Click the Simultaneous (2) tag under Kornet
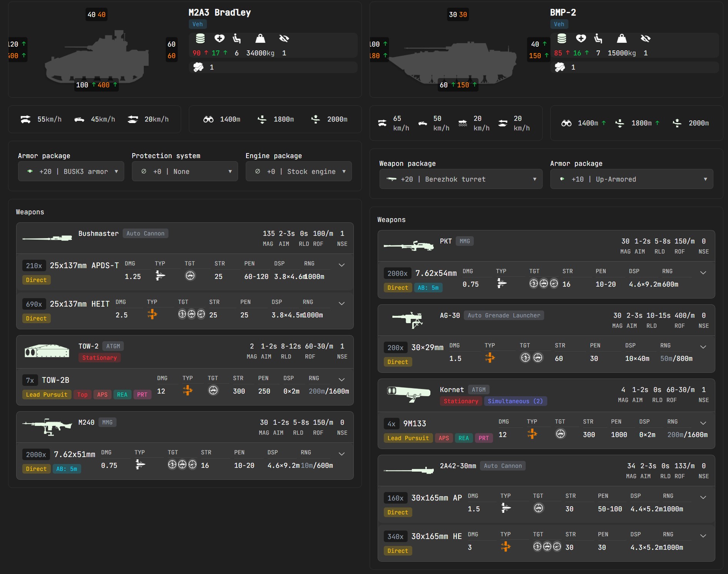This screenshot has height=574, width=728. click(x=515, y=401)
